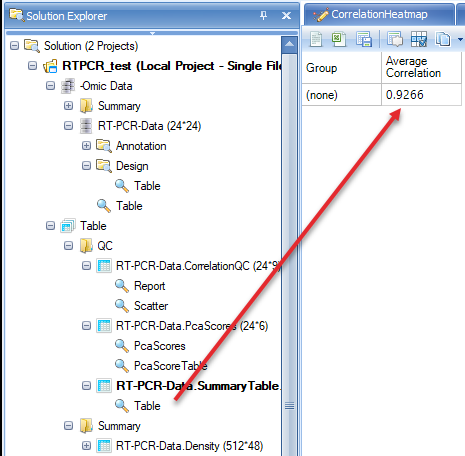The image size is (465, 456).
Task: Click the Average Correlation column header
Action: pyautogui.click(x=421, y=68)
